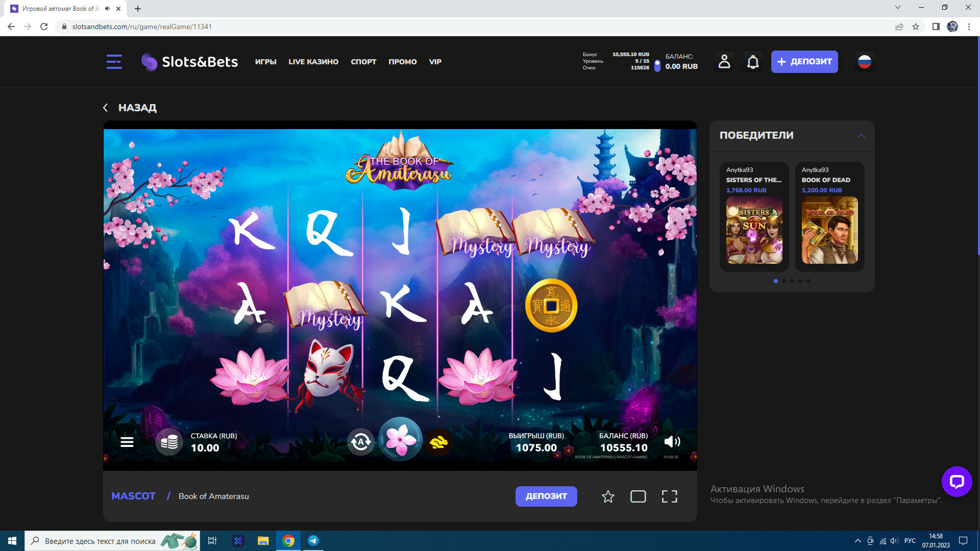
Task: Add game to favorites with star icon
Action: click(x=607, y=496)
